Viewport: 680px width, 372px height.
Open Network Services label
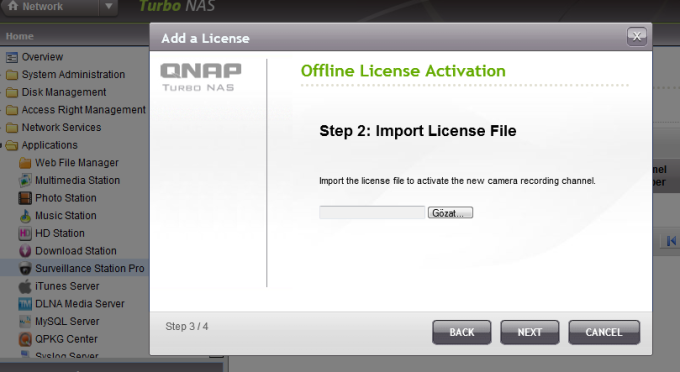click(x=61, y=127)
